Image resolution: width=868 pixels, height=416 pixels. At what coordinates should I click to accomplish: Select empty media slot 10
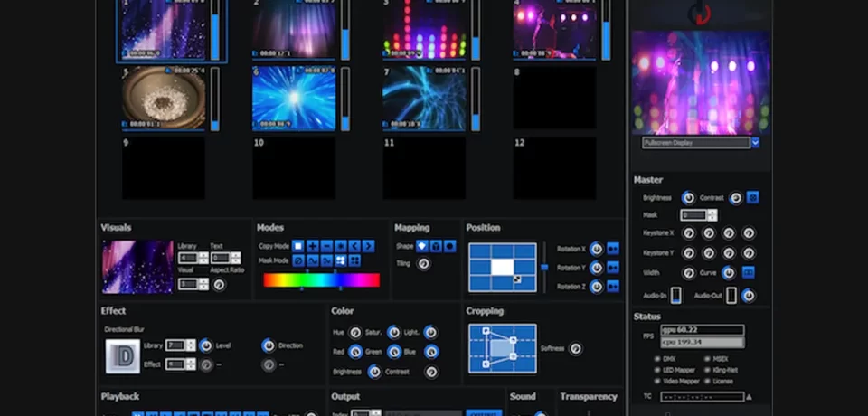[293, 169]
